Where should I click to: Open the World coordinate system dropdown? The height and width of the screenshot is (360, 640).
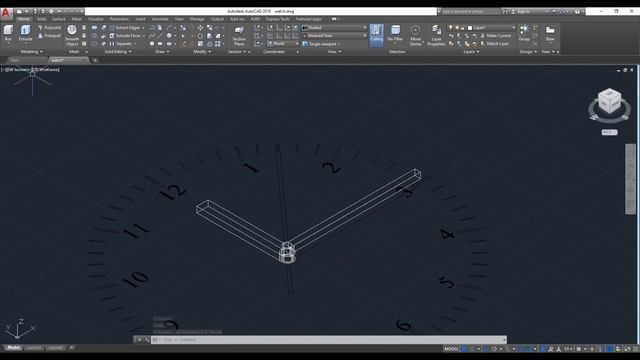point(283,44)
